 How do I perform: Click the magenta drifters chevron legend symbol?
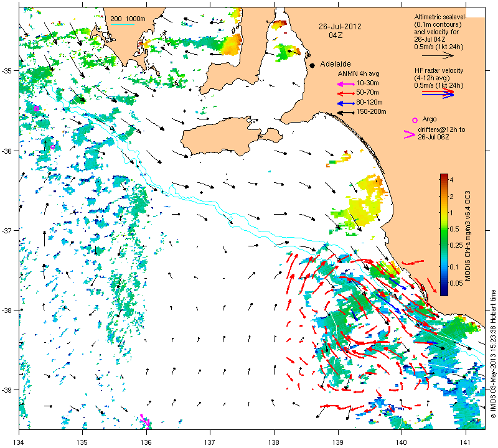pos(409,134)
